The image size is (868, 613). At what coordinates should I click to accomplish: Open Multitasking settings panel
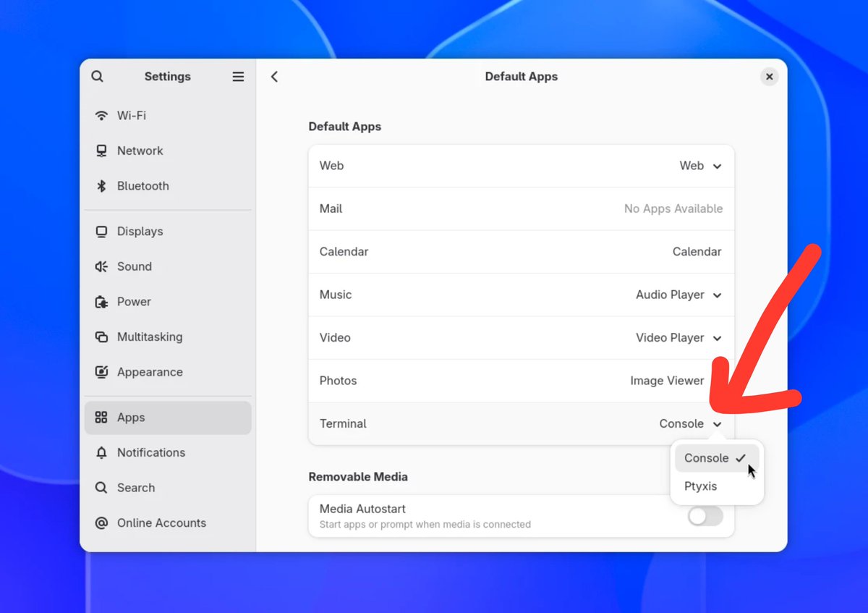coord(168,337)
